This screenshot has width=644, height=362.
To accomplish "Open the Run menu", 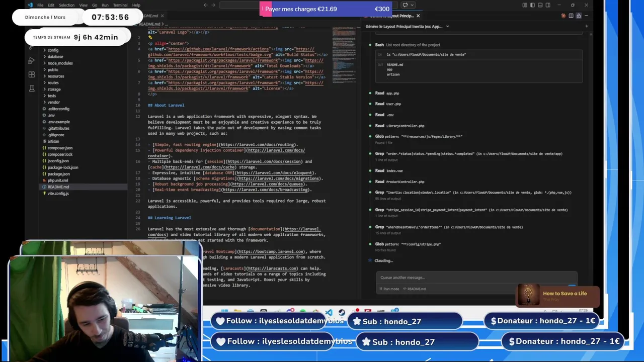I will [x=105, y=5].
